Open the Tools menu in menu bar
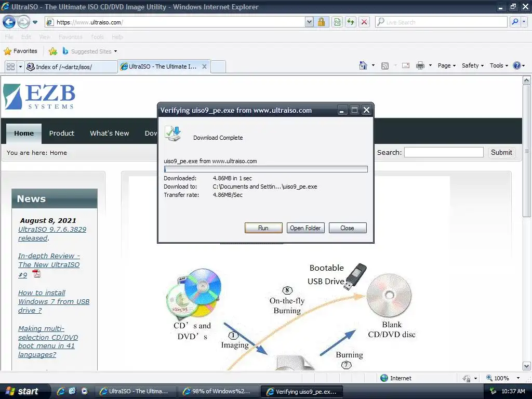The image size is (532, 399). tap(97, 37)
